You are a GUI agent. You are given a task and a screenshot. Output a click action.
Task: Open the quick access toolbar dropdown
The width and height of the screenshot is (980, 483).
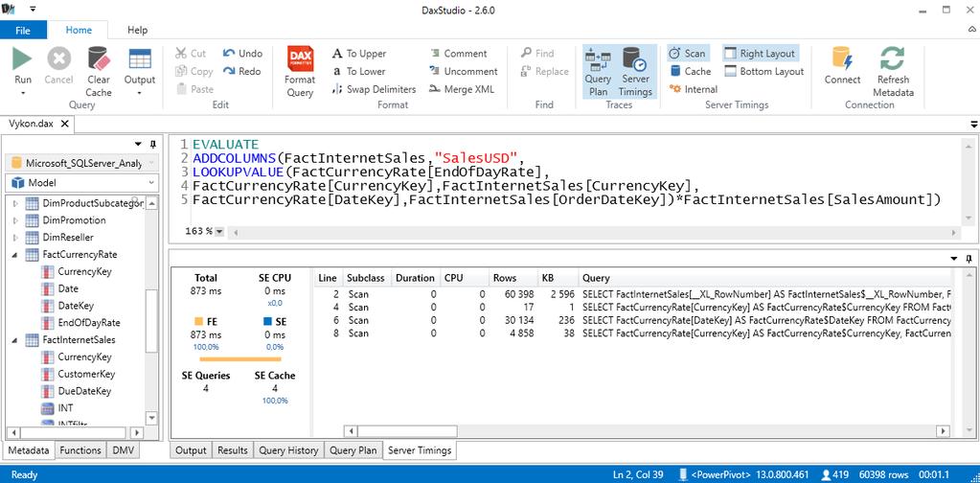(33, 10)
